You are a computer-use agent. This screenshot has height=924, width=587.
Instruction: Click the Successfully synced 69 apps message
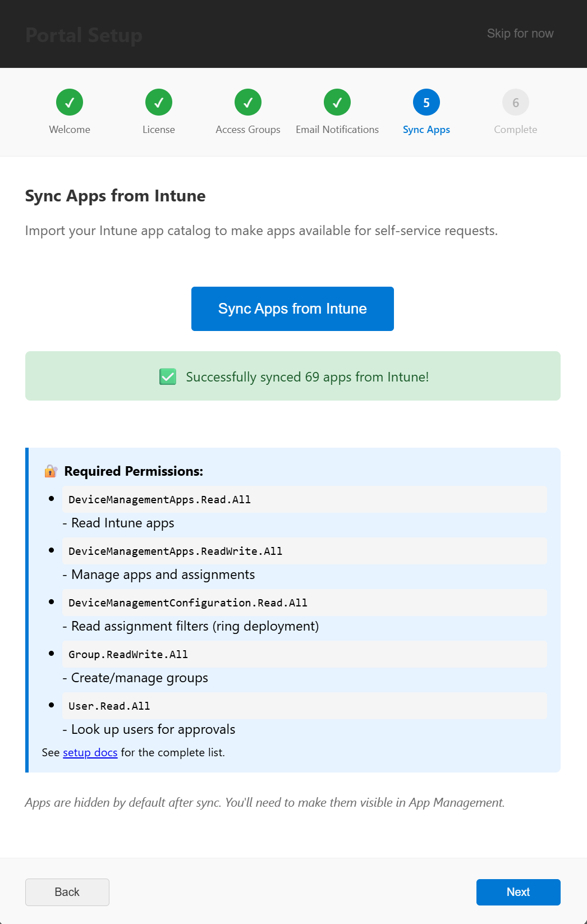click(308, 377)
